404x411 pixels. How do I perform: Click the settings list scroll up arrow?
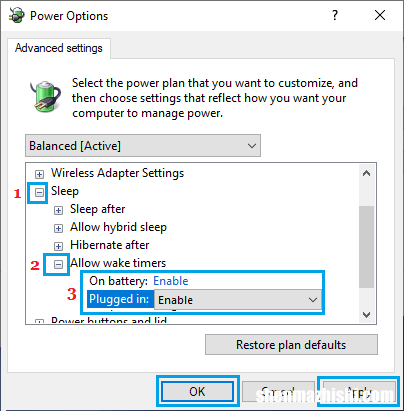pos(366,173)
